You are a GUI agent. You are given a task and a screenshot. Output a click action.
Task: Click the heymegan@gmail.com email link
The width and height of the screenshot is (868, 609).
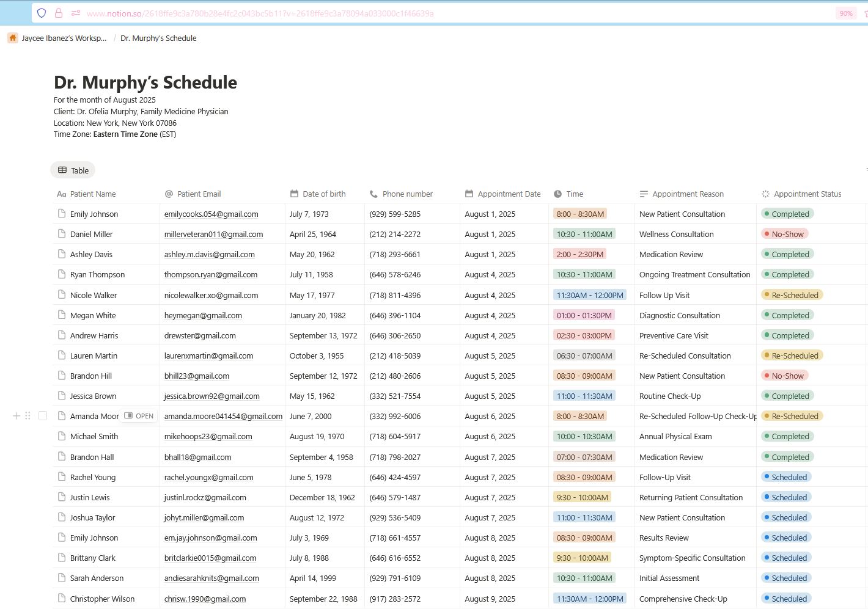[203, 315]
